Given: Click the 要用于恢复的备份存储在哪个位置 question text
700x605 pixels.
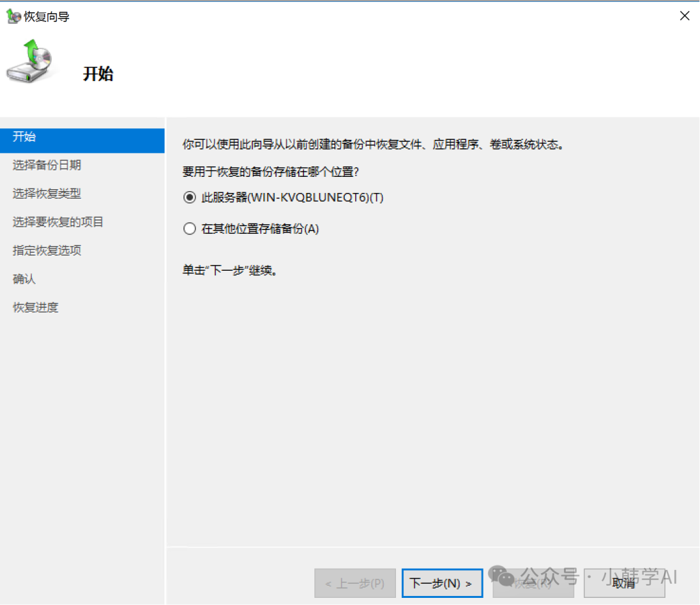Looking at the screenshot, I should pos(271,172).
